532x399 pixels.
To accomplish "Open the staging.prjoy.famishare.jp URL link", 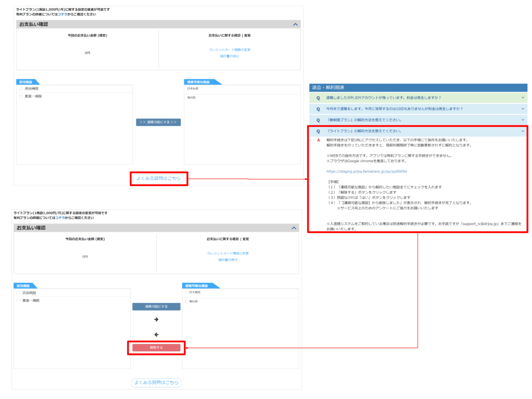I will [366, 171].
